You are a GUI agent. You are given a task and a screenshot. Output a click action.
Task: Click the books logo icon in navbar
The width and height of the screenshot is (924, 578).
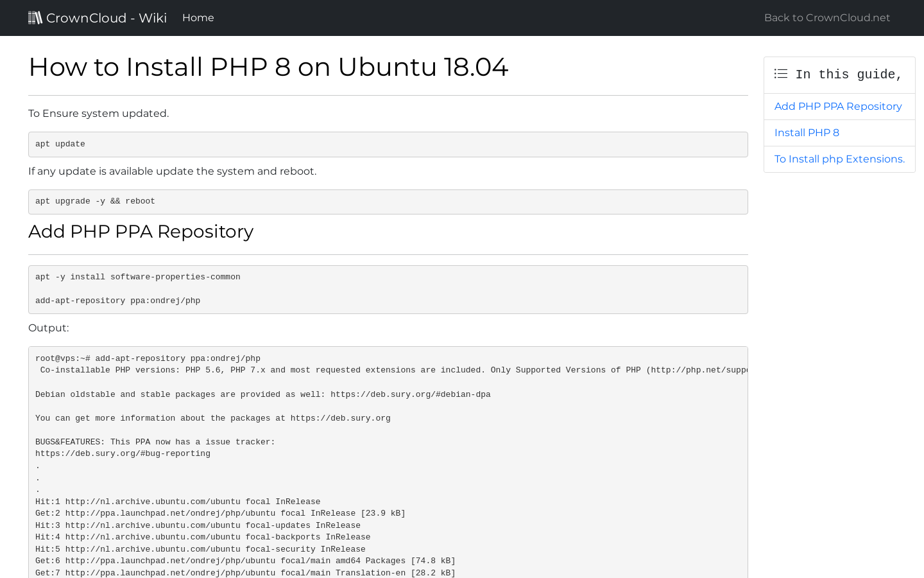click(x=35, y=17)
